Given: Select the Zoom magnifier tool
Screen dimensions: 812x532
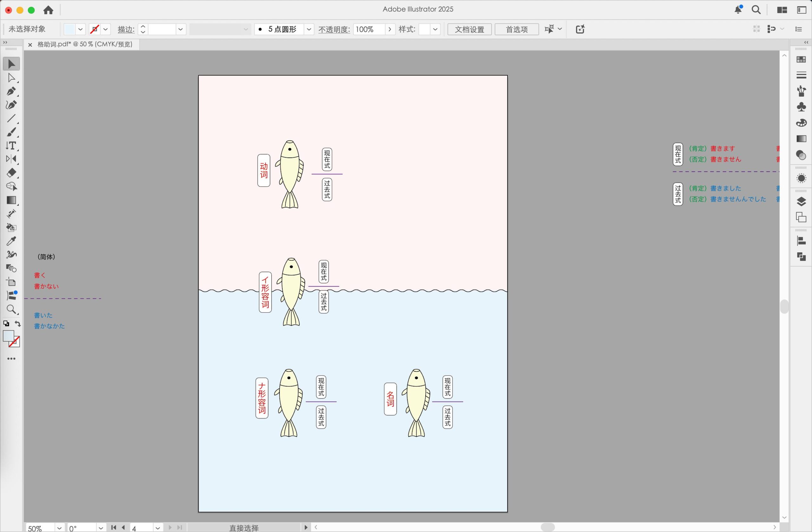Looking at the screenshot, I should 11,309.
